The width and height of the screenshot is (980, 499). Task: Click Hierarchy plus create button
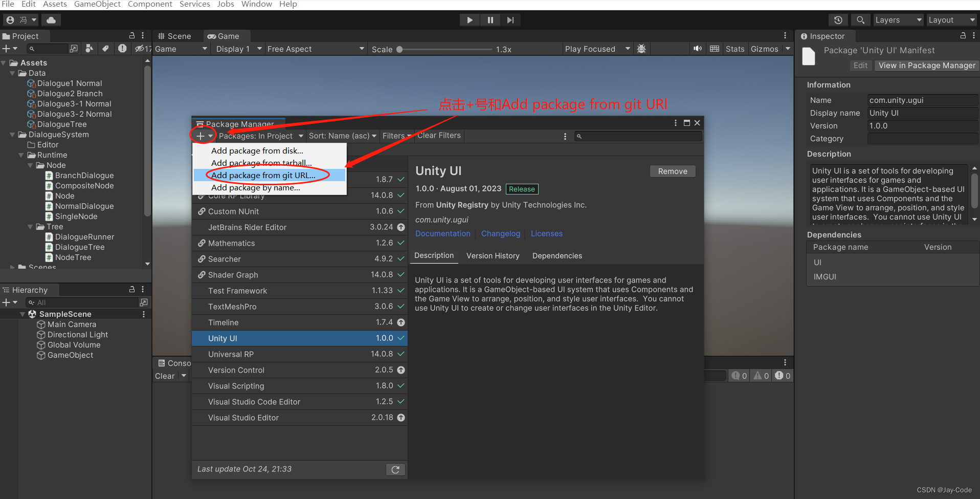(10, 302)
